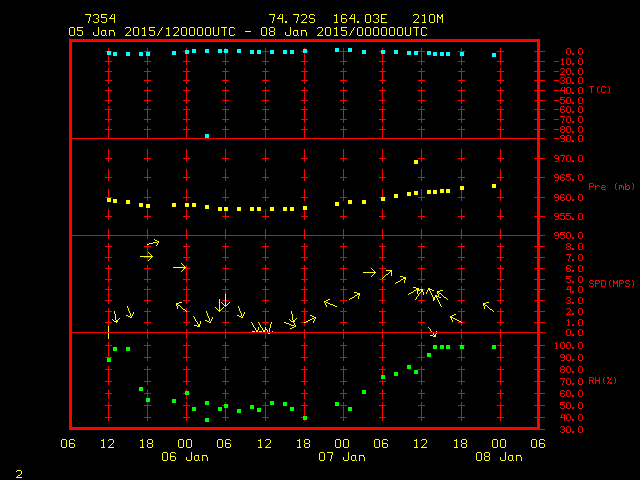
Task: Click the 30.0 humidity axis value
Action: click(571, 430)
